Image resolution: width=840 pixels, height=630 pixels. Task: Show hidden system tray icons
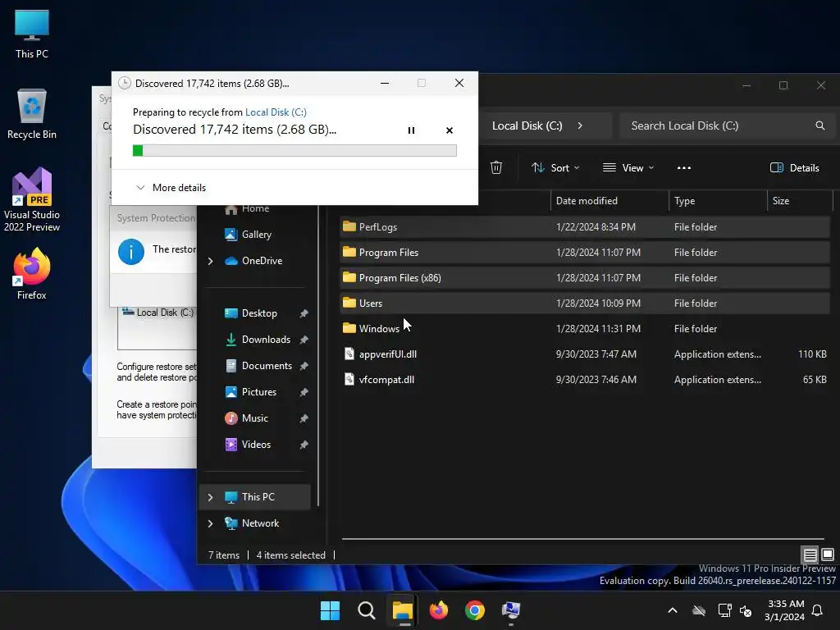673,610
